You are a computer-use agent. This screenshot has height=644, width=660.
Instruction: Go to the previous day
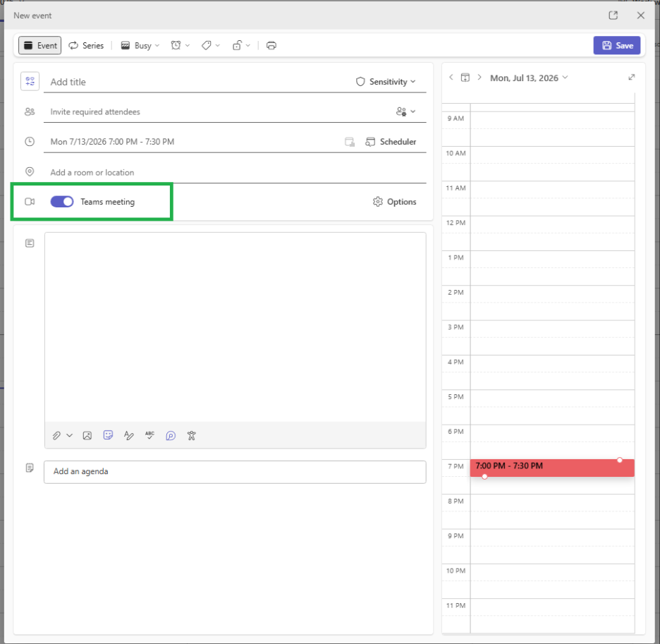(451, 77)
